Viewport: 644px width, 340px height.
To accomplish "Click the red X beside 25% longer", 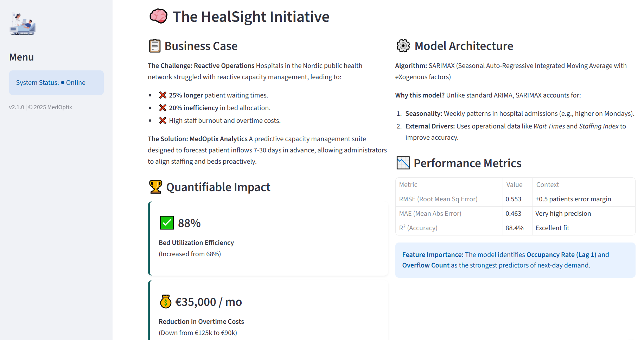I will [162, 95].
